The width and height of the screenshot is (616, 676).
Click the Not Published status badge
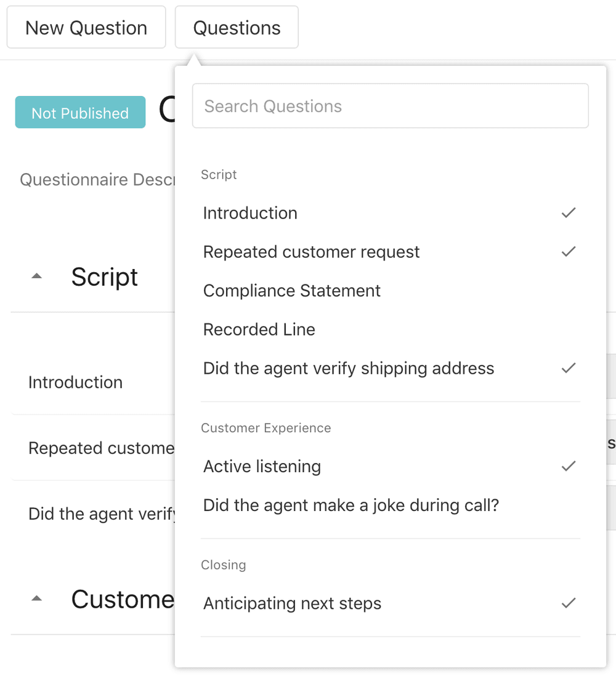coord(79,113)
